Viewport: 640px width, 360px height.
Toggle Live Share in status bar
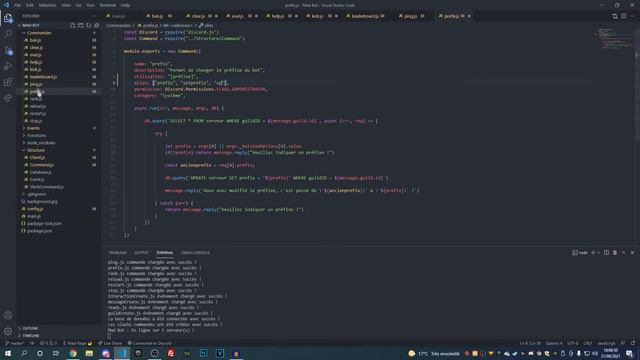point(110,343)
